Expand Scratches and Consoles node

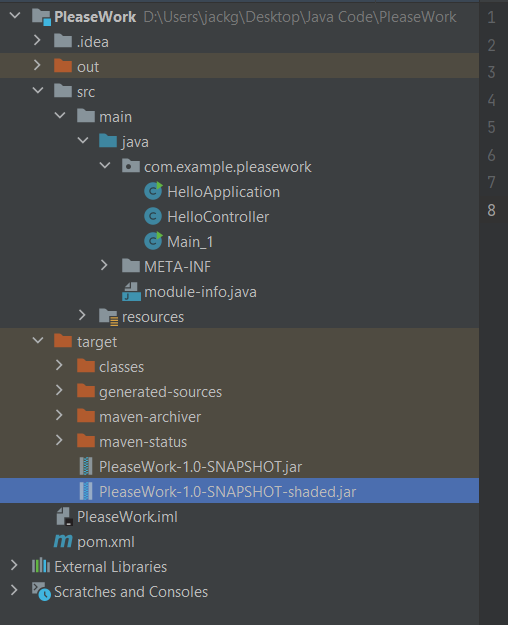point(14,590)
